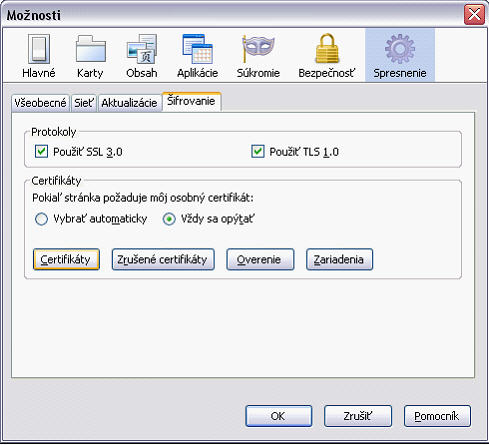Image resolution: width=489 pixels, height=445 pixels.
Task: Uncheck Použiť TLS 1.0
Action: pyautogui.click(x=258, y=152)
